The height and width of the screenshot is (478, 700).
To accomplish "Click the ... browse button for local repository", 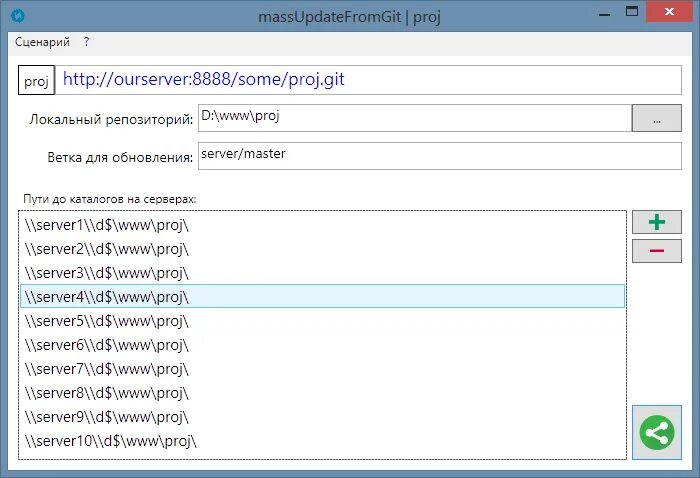I will tap(657, 118).
